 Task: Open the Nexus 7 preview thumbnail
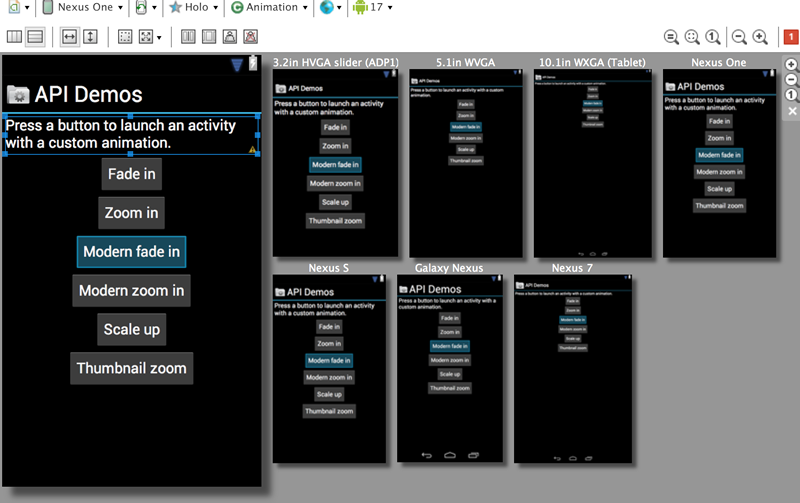[x=572, y=369]
